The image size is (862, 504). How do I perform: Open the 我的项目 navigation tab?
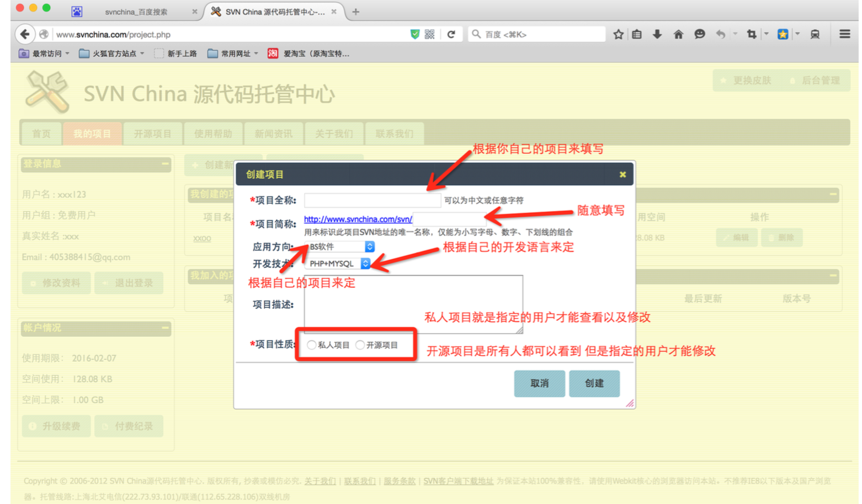coord(92,133)
